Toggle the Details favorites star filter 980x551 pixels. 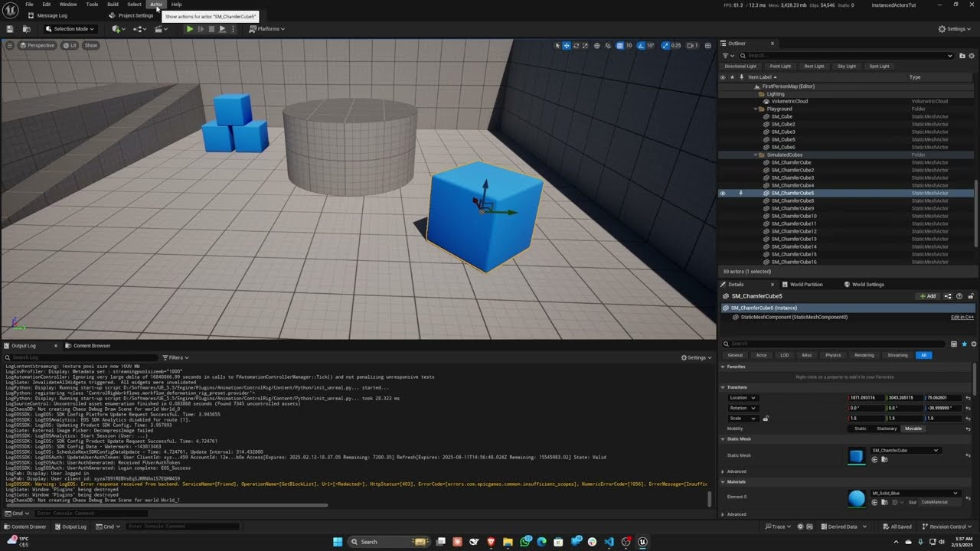[964, 344]
